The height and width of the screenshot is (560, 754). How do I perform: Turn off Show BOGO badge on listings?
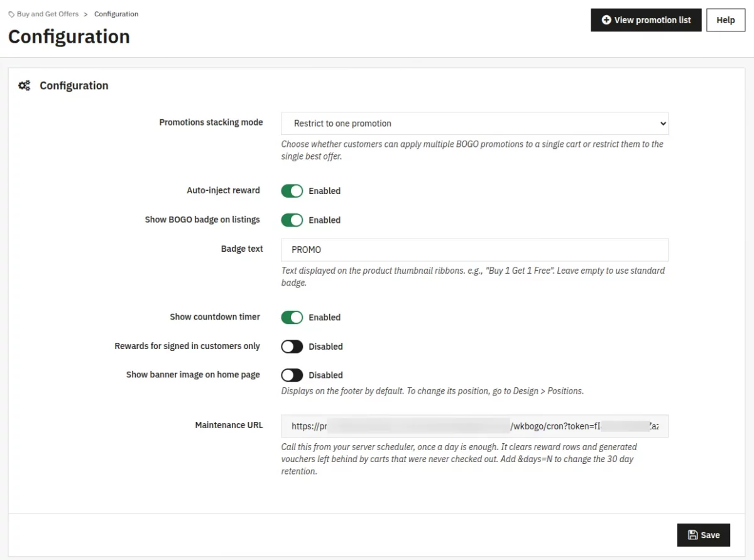click(x=292, y=220)
